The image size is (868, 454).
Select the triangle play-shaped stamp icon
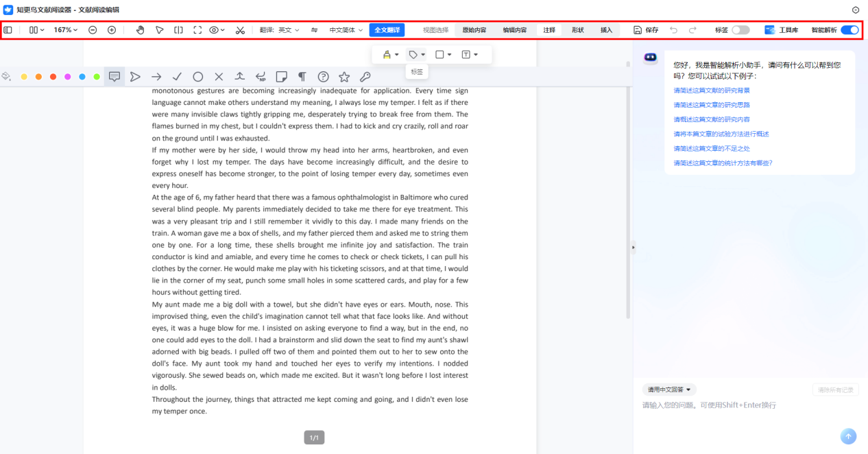point(135,77)
